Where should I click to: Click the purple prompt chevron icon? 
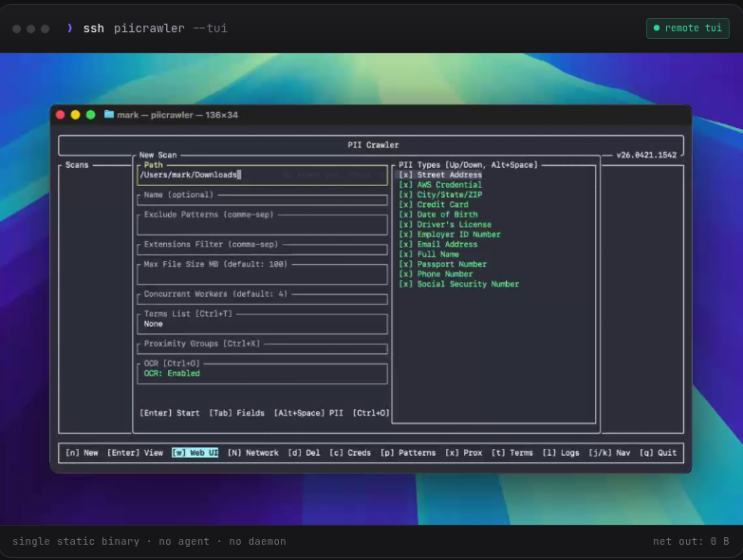pyautogui.click(x=69, y=28)
